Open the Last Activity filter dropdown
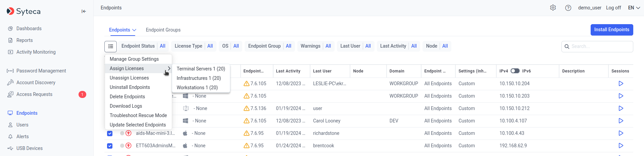 (398, 46)
